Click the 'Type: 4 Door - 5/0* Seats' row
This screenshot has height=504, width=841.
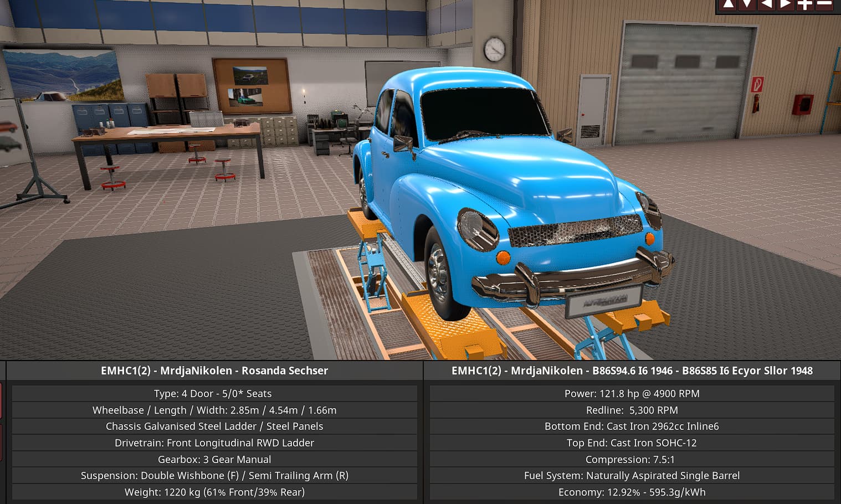coord(214,394)
